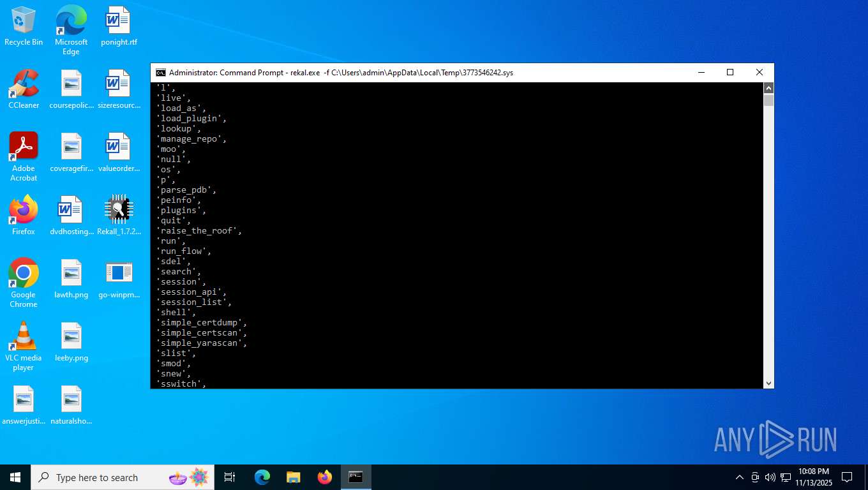The height and width of the screenshot is (490, 868).
Task: Select the sizeresourc document on desktop
Action: click(119, 89)
